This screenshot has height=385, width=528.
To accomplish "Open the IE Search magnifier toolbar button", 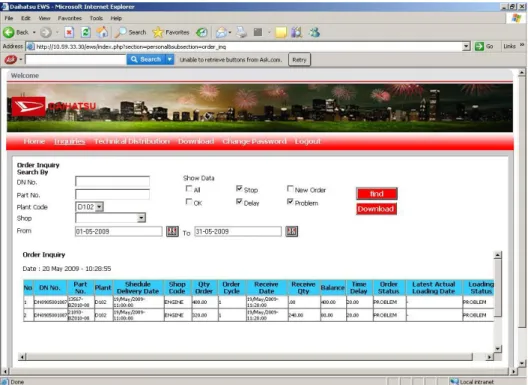I will tap(130, 32).
